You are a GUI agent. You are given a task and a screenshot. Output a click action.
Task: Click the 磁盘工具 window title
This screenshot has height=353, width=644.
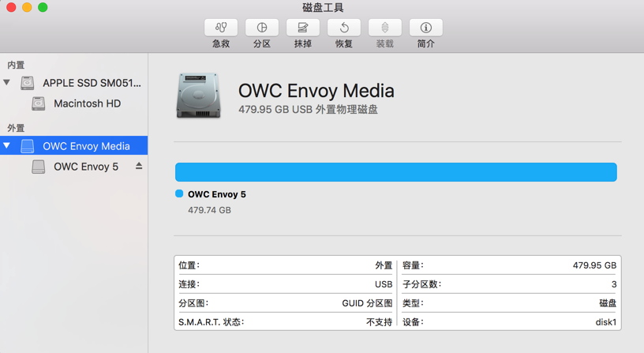click(323, 7)
